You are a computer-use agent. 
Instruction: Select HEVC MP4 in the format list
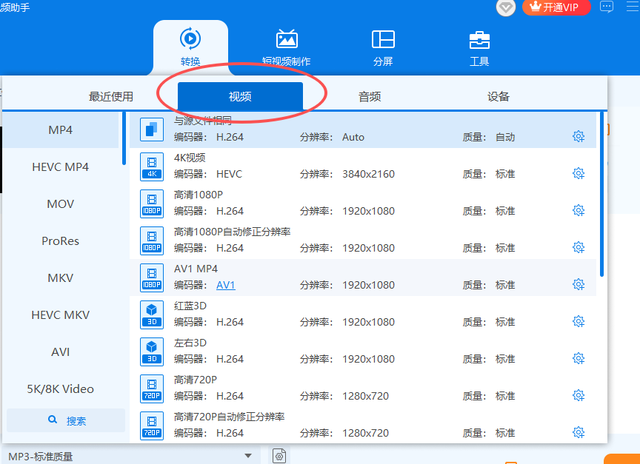[x=60, y=167]
